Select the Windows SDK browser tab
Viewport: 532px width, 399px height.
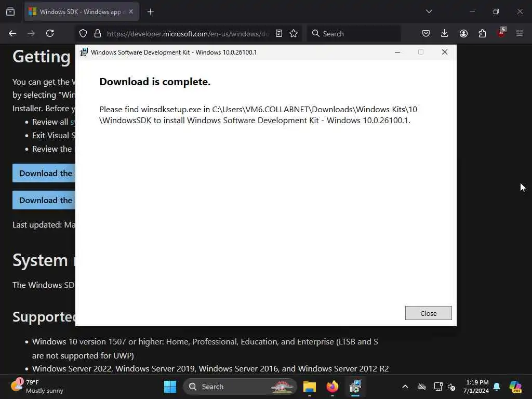82,11
